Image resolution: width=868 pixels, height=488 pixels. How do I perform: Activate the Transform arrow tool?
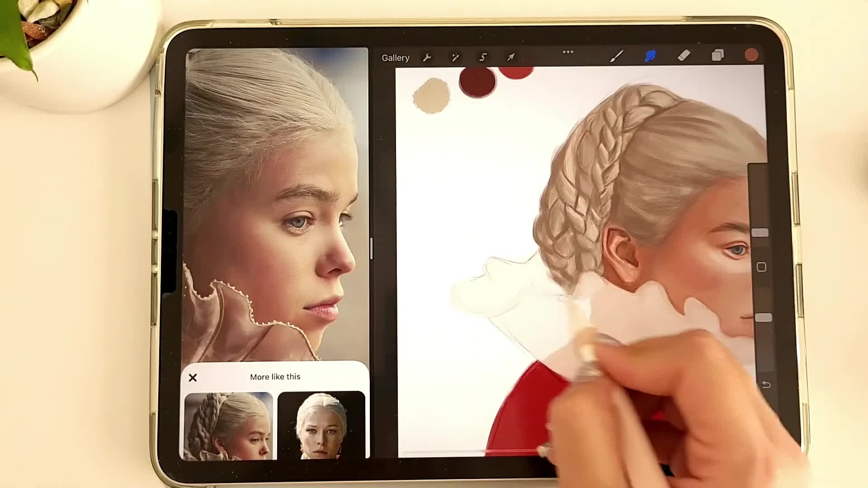(511, 57)
